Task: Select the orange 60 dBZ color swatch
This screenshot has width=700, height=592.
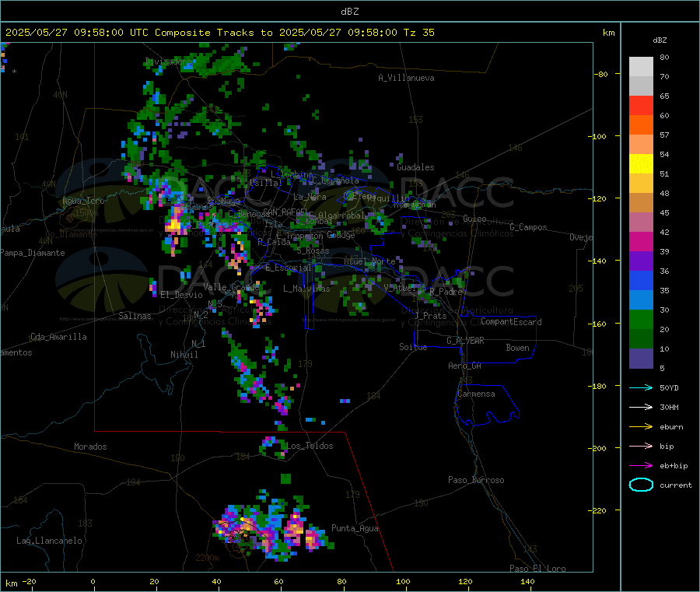Action: point(641,125)
